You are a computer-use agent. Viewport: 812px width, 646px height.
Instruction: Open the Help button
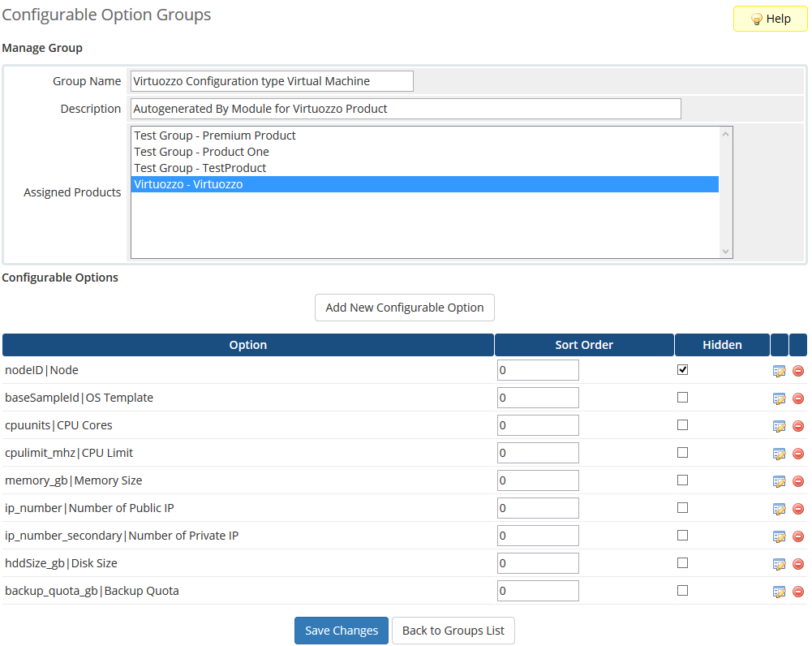click(770, 19)
